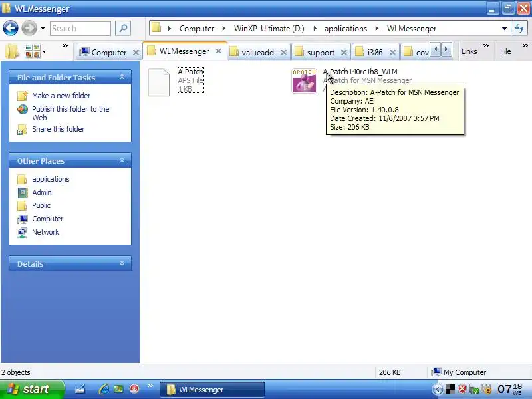The width and height of the screenshot is (532, 399).
Task: Expand Links toolbar chevron
Action: pyautogui.click(x=486, y=45)
